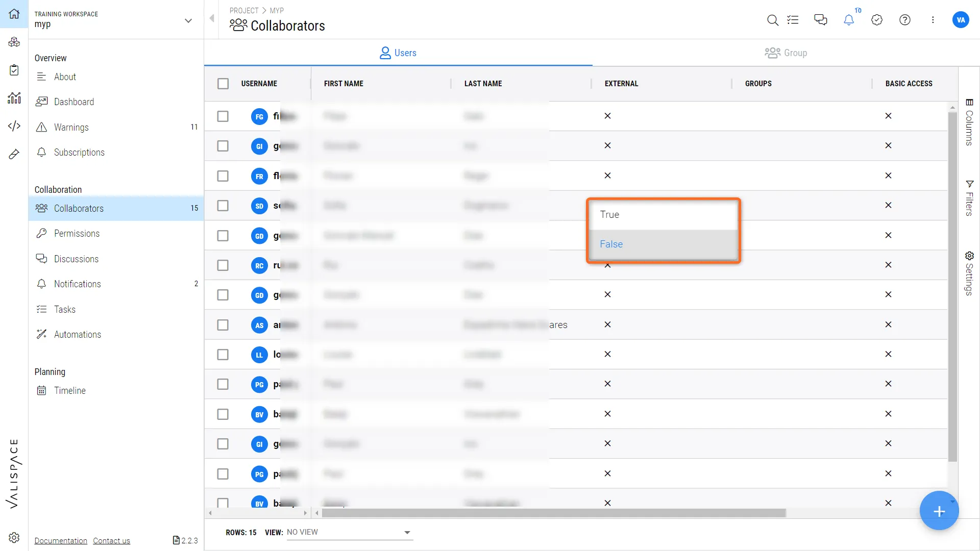Check the select-all checkbox in header
Image resolution: width=980 pixels, height=551 pixels.
(223, 84)
